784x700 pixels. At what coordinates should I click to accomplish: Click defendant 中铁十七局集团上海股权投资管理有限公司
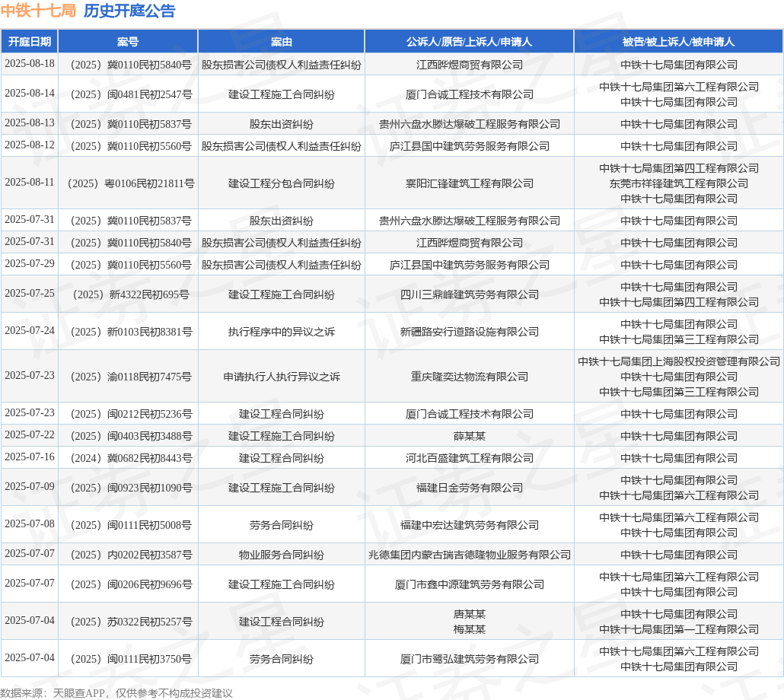(x=679, y=361)
